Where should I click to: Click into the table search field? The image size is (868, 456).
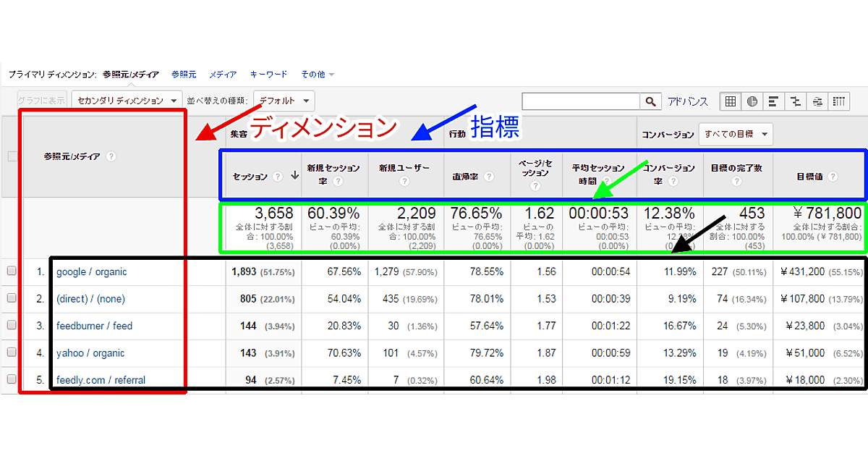(581, 101)
